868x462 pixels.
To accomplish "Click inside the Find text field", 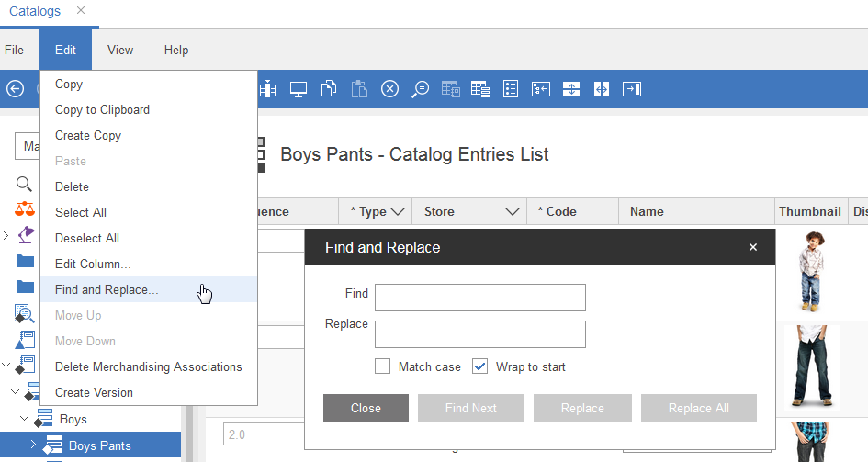I will click(479, 298).
